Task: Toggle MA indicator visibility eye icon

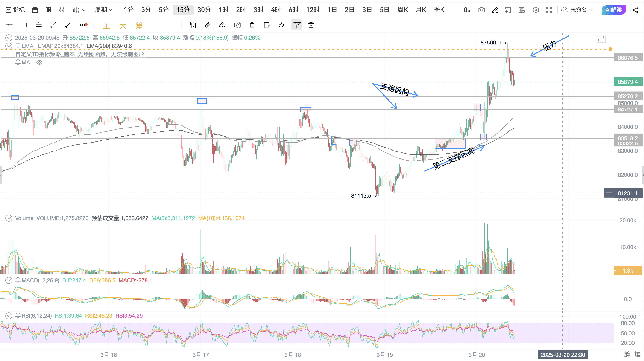Action: (x=39, y=62)
